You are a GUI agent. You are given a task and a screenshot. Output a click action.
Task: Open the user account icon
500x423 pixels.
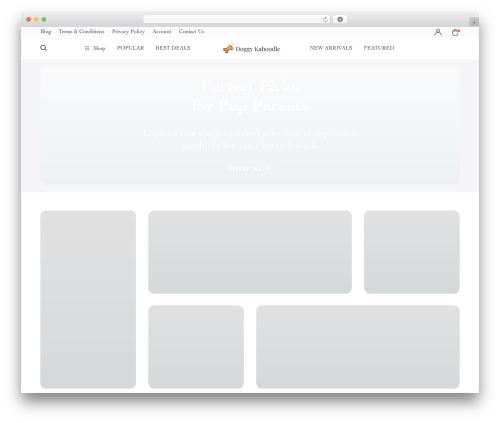point(438,32)
